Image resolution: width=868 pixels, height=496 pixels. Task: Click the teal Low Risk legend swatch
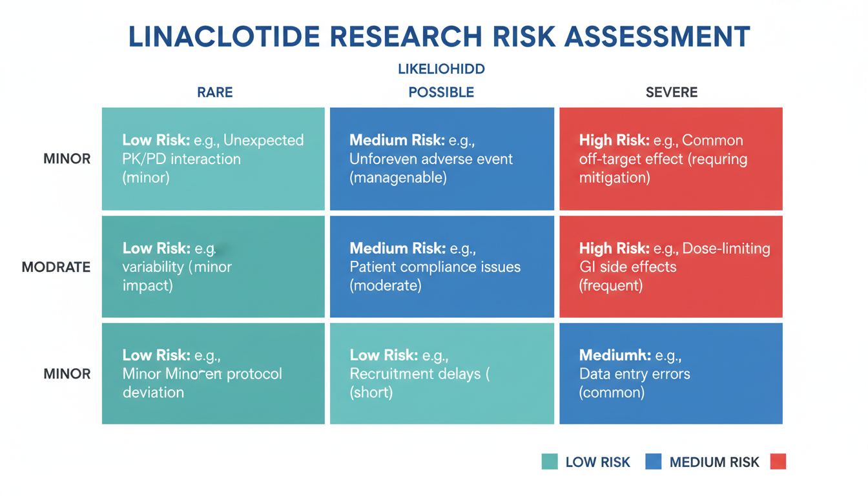pos(550,461)
